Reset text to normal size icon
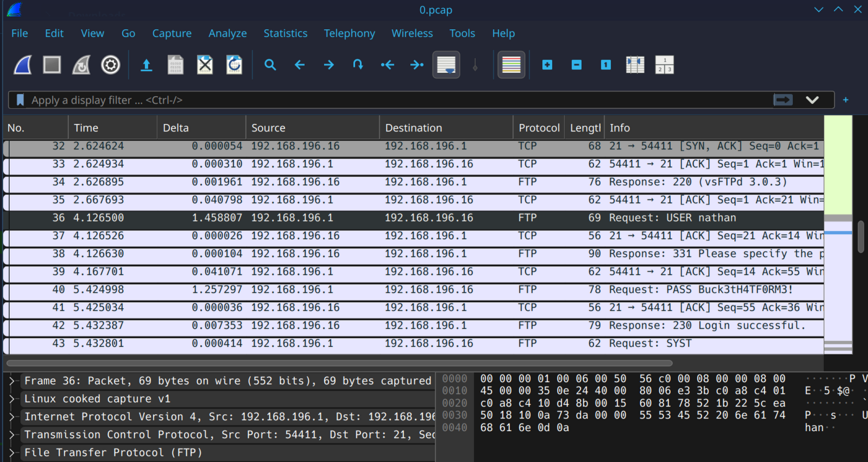The width and height of the screenshot is (868, 462). point(606,65)
